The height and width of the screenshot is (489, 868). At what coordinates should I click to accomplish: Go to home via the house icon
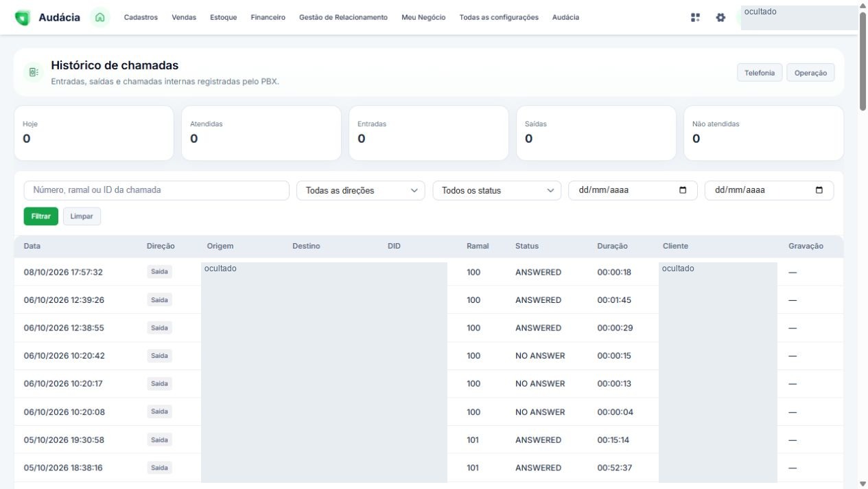99,18
